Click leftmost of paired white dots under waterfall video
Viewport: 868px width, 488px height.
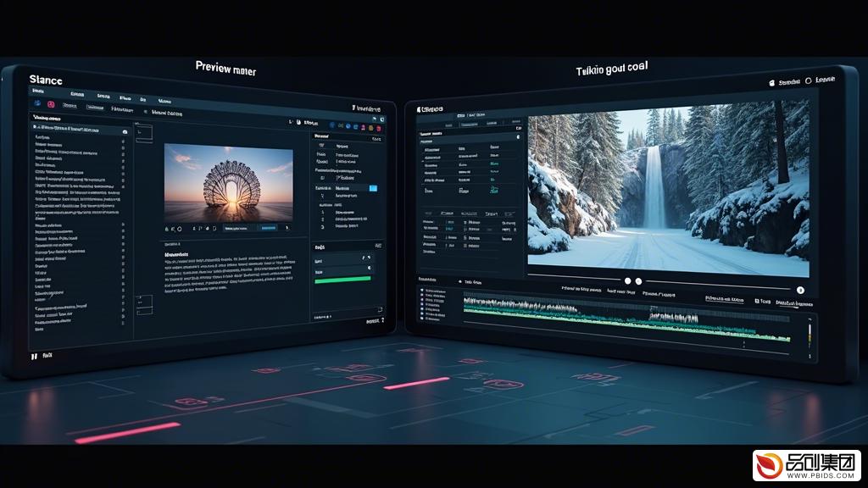[628, 281]
